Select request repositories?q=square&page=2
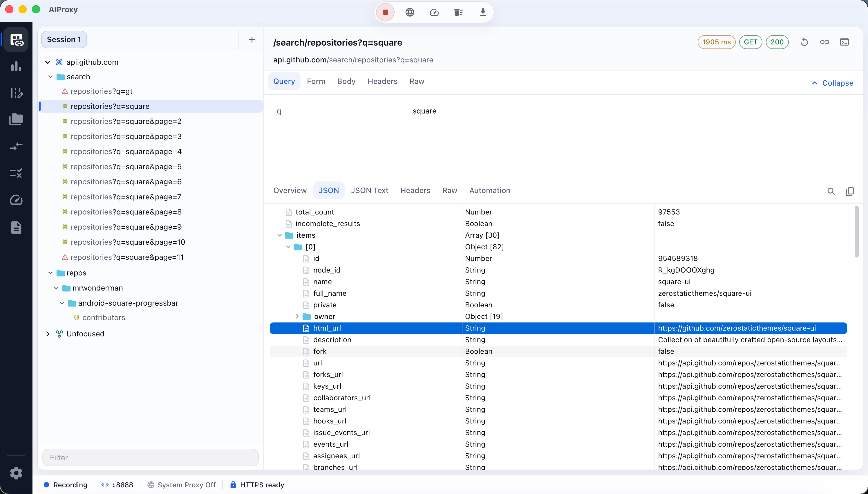Image resolution: width=868 pixels, height=494 pixels. tap(151, 121)
